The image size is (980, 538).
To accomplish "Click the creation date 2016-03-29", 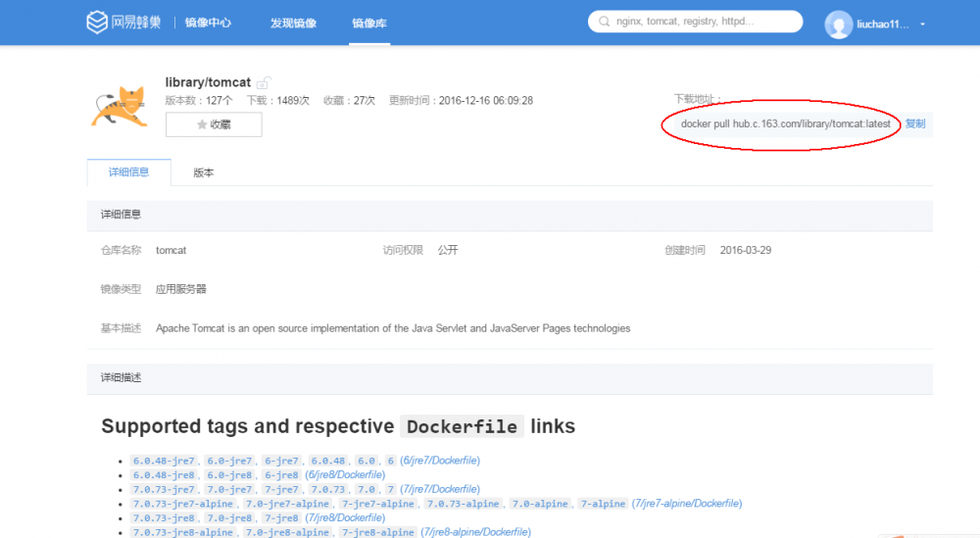I will tap(746, 250).
